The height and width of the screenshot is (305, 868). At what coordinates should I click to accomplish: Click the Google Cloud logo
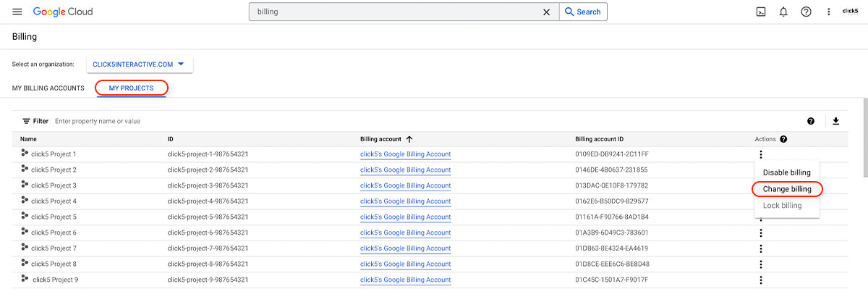click(x=63, y=12)
